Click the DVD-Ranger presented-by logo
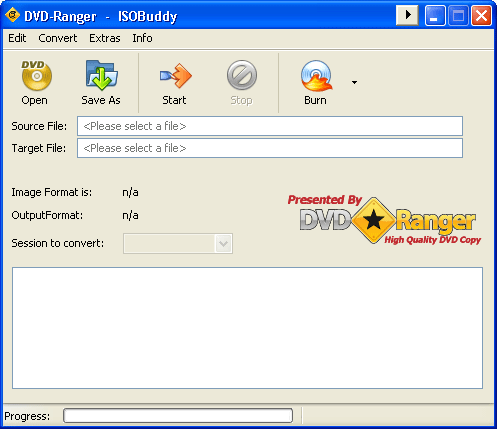Screen dimensions: 497x429 (x=384, y=220)
